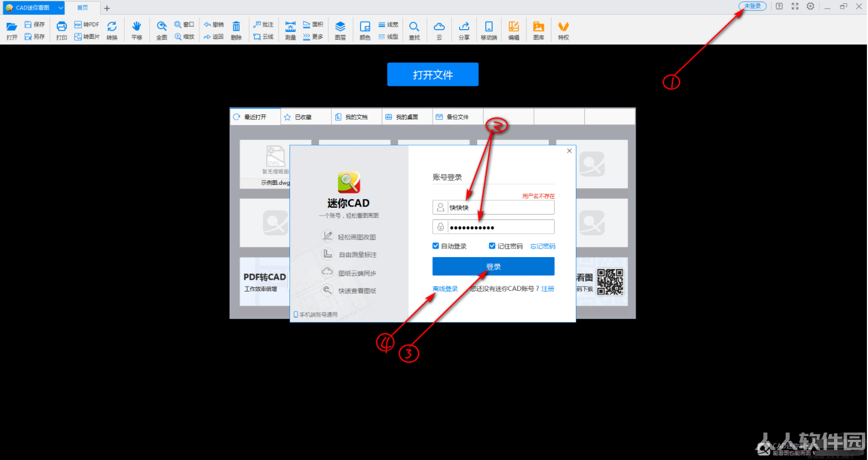Select the 我的文档 my documents tab

pos(357,117)
